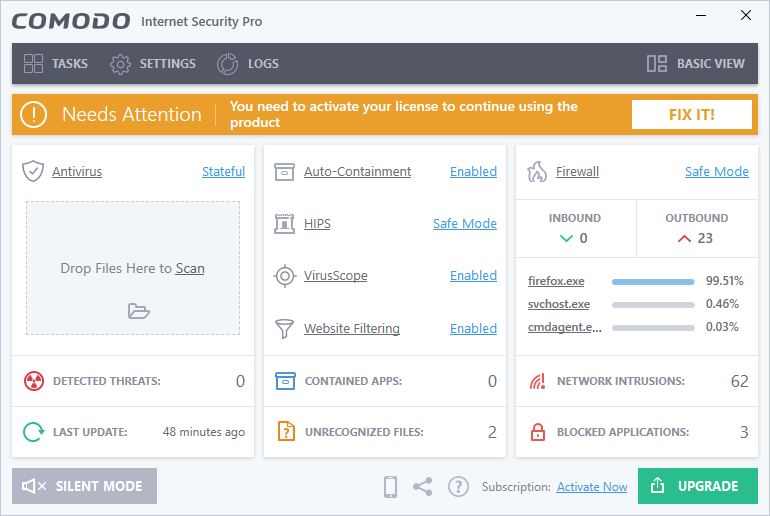This screenshot has height=516, width=770.
Task: Click the HIPS castle icon
Action: click(285, 224)
